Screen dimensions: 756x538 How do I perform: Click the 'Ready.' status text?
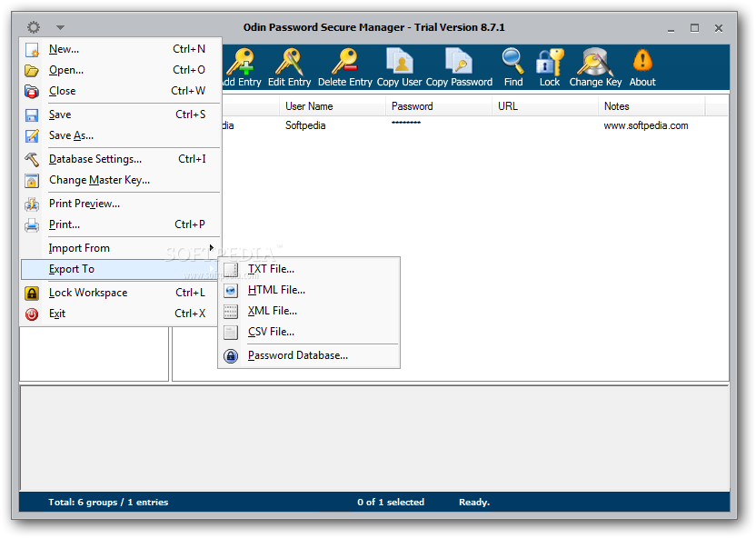pyautogui.click(x=474, y=503)
